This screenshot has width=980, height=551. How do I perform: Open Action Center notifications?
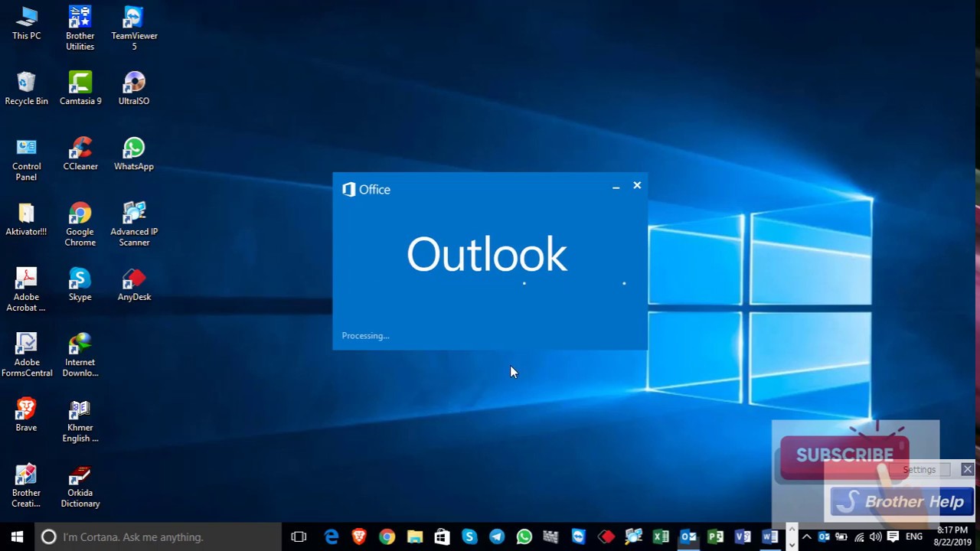click(x=893, y=537)
